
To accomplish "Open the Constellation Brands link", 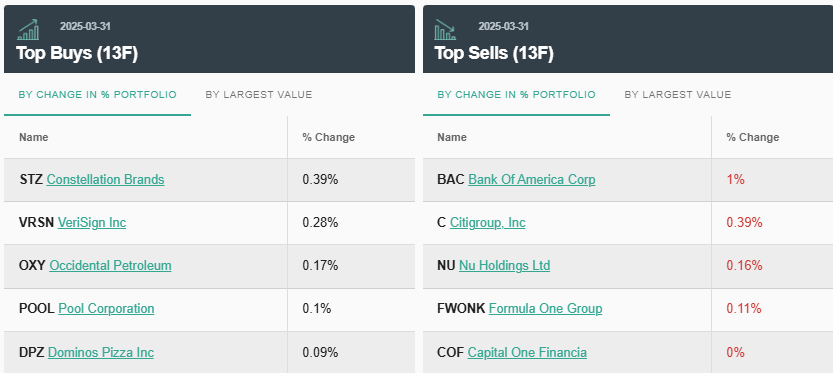I will tap(105, 180).
